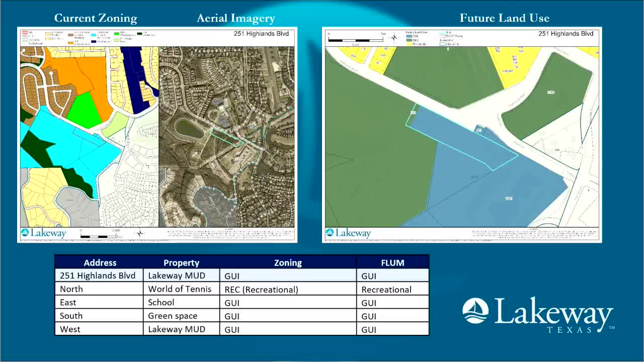Click the FLUM column header
The height and width of the screenshot is (362, 644).
tap(392, 262)
